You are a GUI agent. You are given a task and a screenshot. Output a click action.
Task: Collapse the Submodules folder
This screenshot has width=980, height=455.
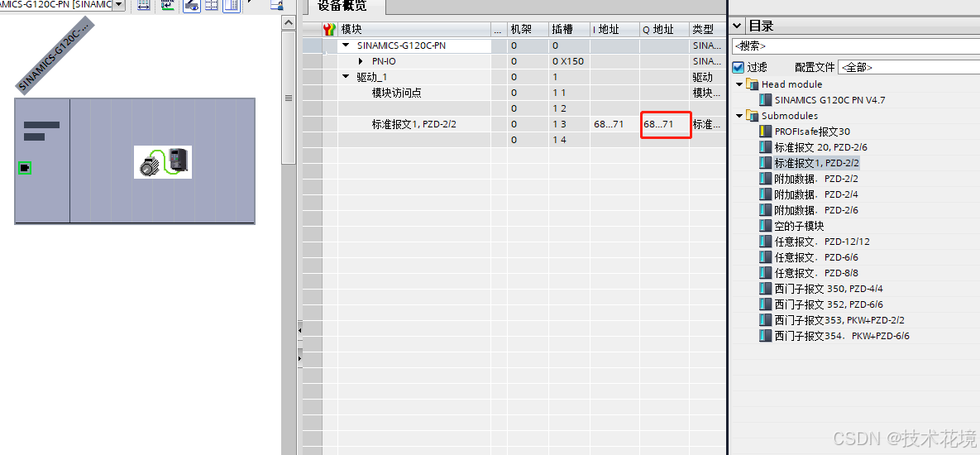click(x=740, y=116)
